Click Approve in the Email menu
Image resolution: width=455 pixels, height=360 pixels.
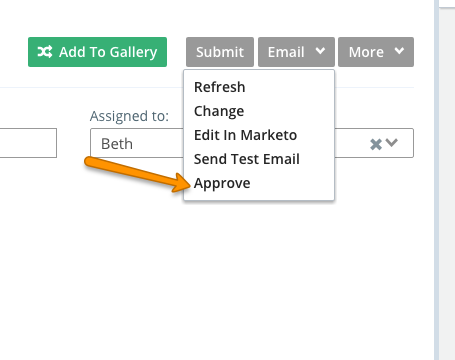coord(222,183)
